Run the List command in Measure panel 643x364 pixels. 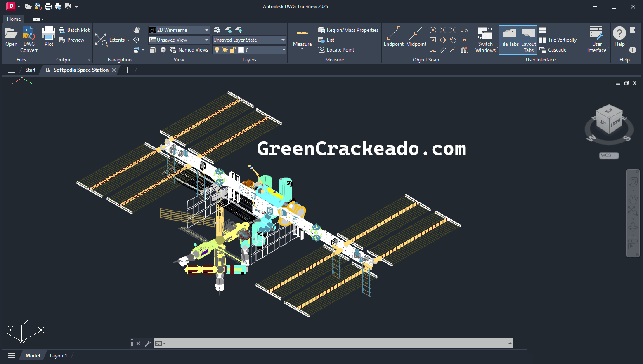point(326,40)
